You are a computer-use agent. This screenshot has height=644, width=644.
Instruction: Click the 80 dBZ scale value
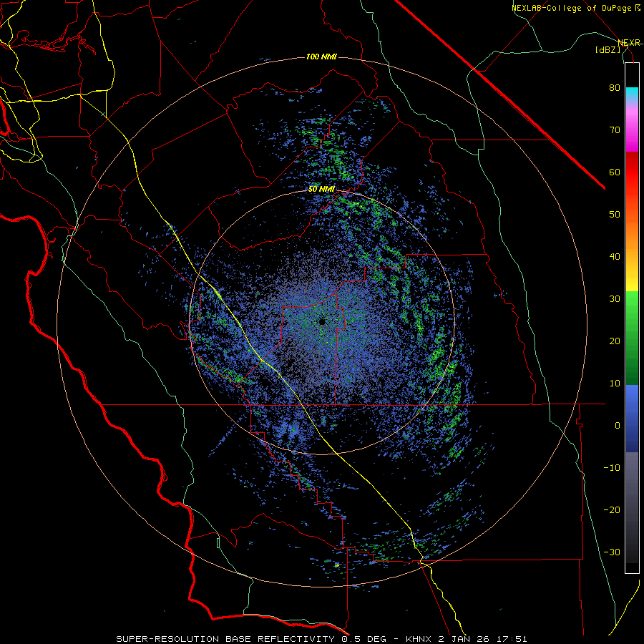pos(615,88)
